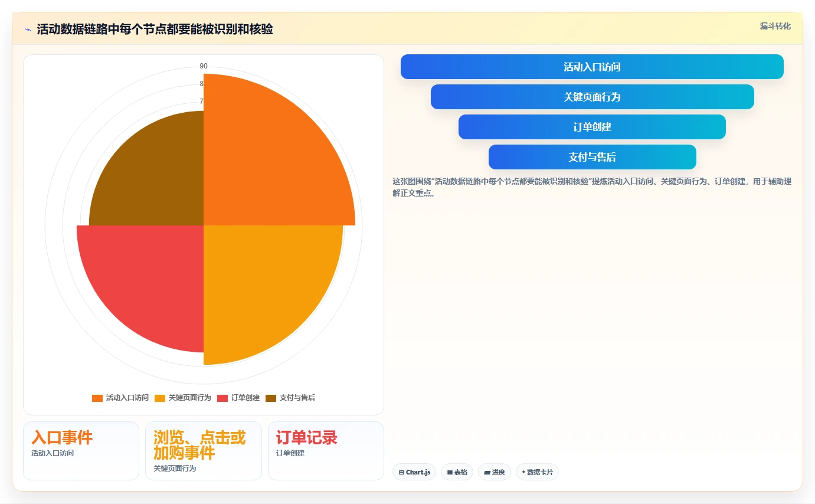Click 活动入口访问 legend label text
Viewport: 815px width, 504px height.
[127, 398]
